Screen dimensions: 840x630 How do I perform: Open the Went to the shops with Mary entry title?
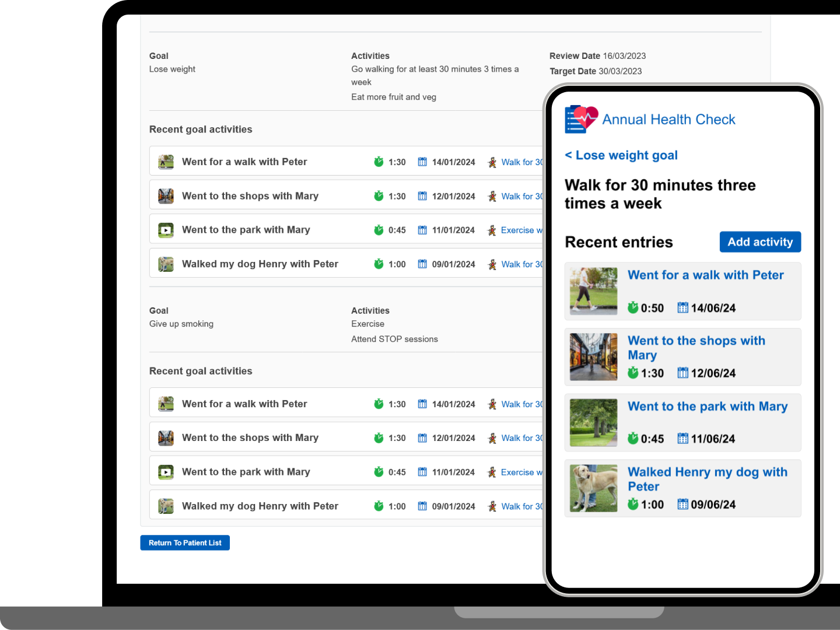point(696,348)
